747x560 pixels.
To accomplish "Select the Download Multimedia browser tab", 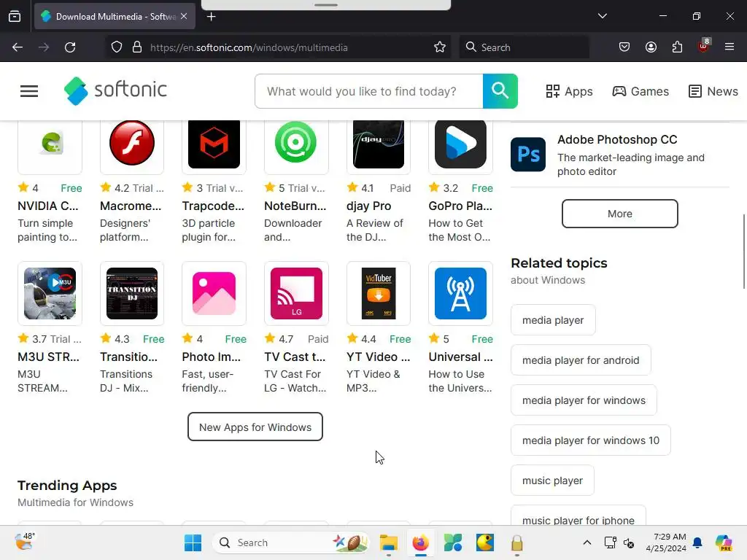I will point(115,16).
